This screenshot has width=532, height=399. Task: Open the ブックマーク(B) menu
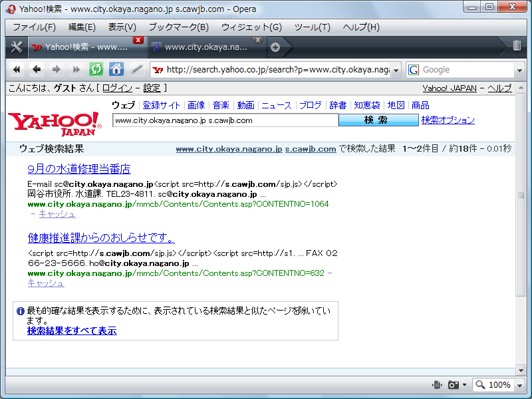(x=179, y=27)
